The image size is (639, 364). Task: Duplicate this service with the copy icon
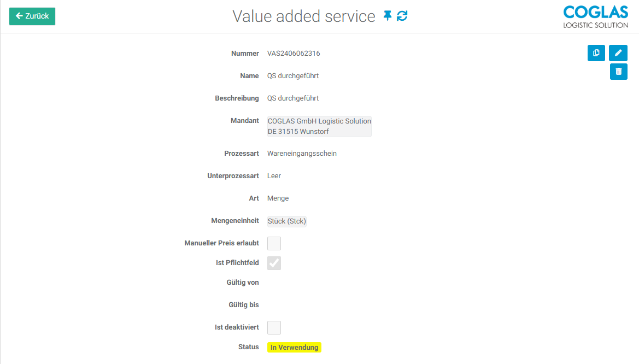[x=596, y=53]
